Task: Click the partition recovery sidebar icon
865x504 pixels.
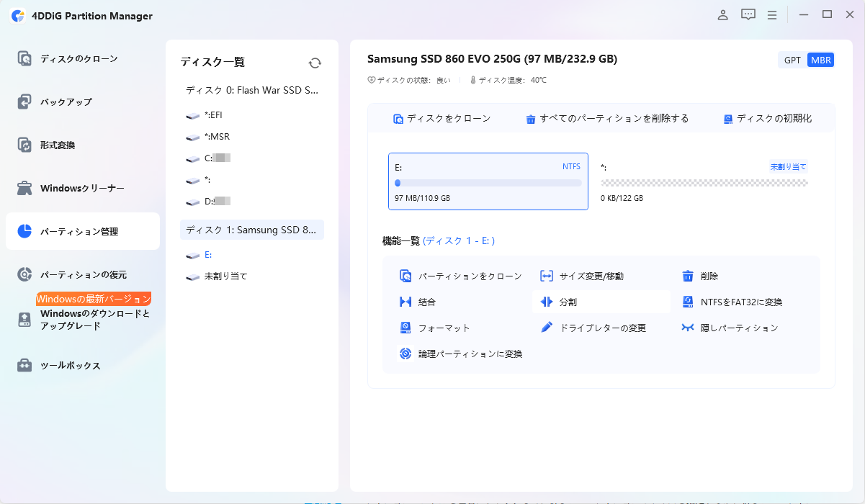Action: [24, 274]
